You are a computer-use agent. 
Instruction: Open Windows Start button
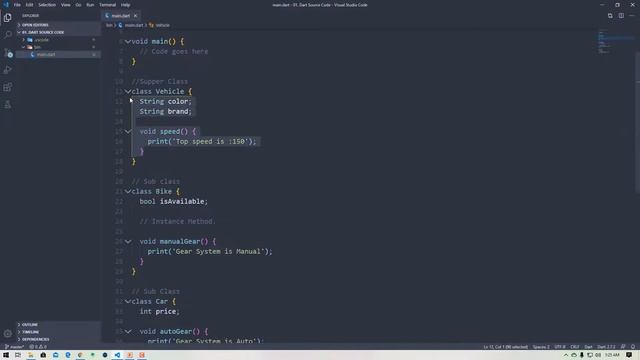coord(6,355)
